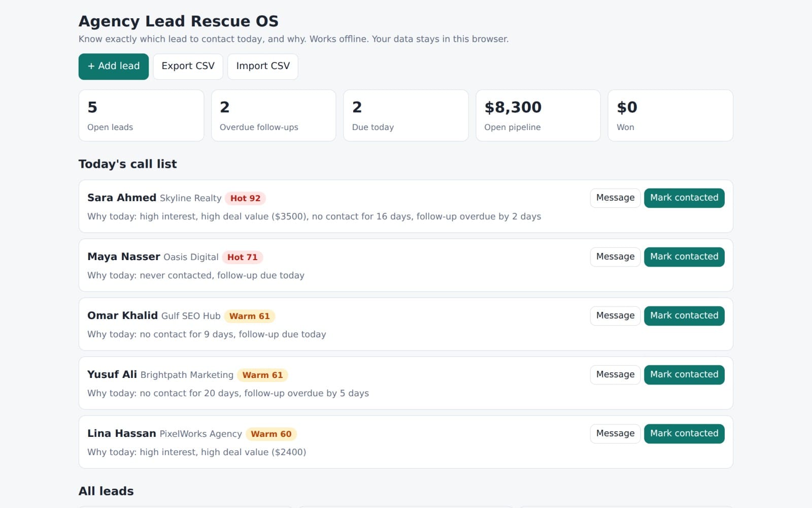Click the Hot 92 score badge

coord(246,198)
